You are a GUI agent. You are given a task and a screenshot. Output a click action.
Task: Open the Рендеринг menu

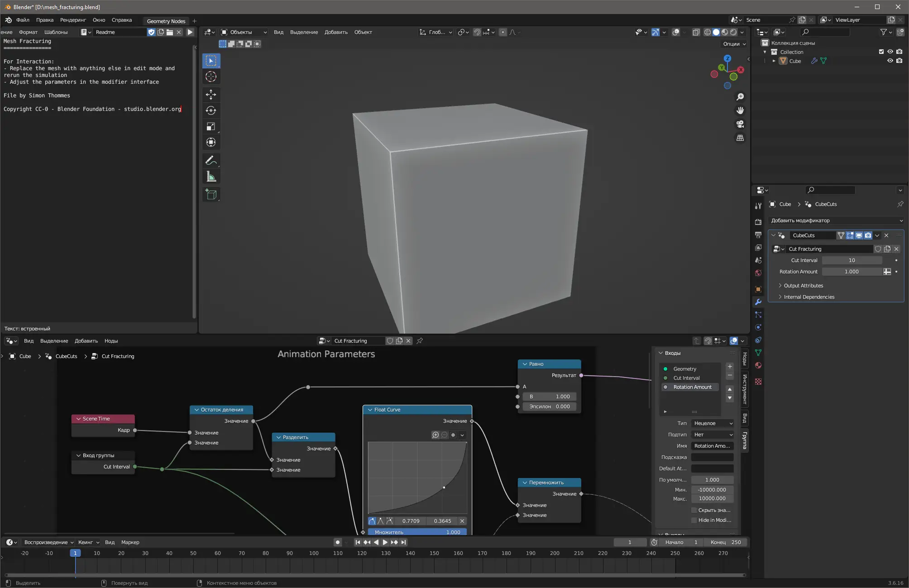click(73, 20)
